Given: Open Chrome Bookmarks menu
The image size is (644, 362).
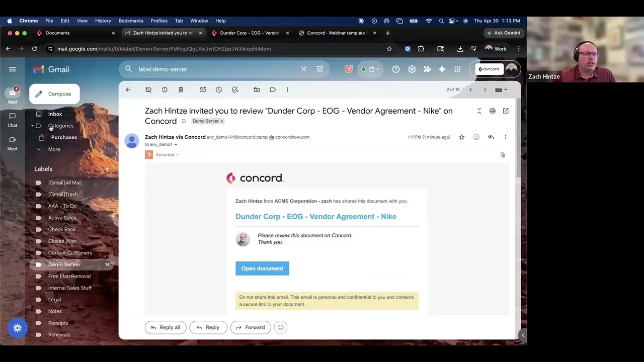Looking at the screenshot, I should (131, 21).
